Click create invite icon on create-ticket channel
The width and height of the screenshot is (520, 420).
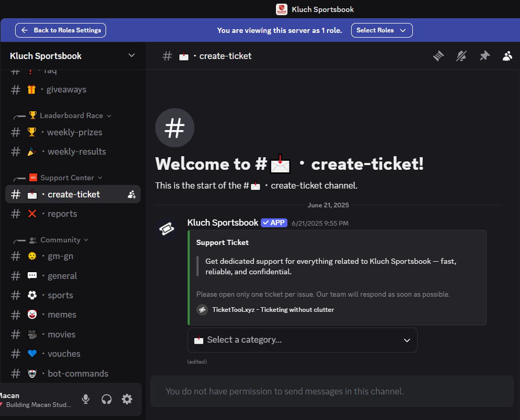pos(132,194)
